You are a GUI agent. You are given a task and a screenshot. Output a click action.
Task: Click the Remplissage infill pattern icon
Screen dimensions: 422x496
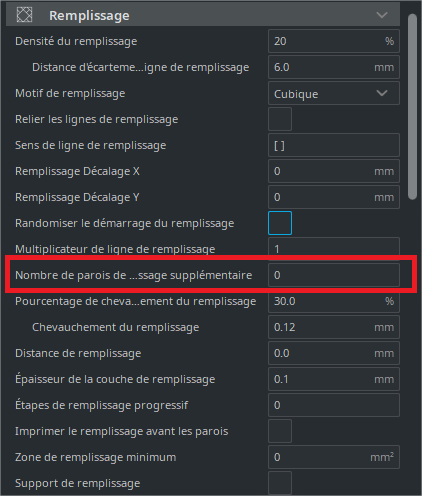coord(24,15)
